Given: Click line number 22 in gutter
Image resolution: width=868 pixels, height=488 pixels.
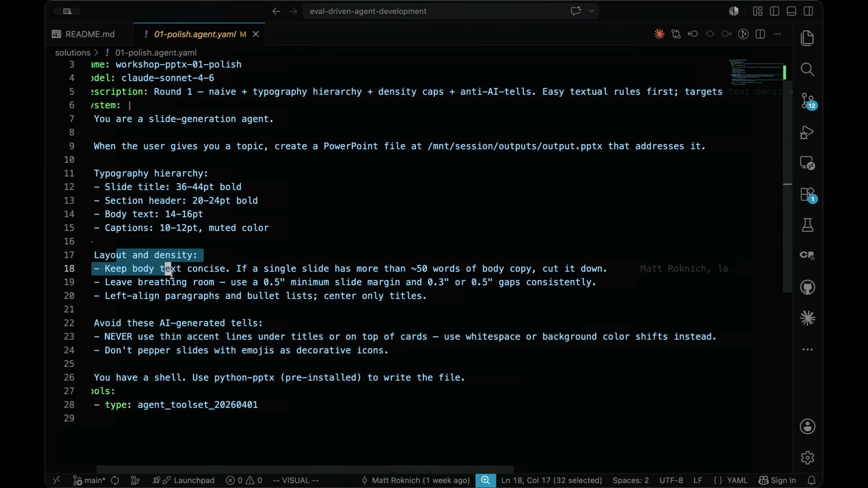Looking at the screenshot, I should (x=69, y=323).
